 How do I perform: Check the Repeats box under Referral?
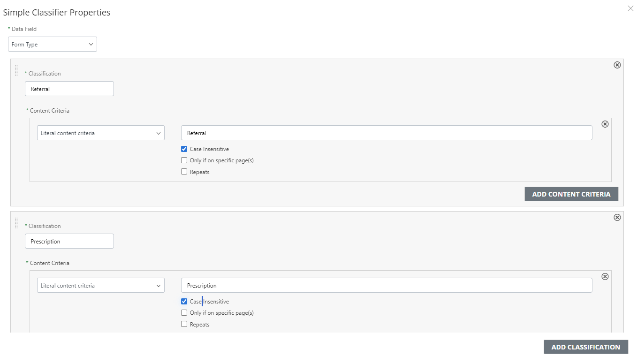(x=184, y=172)
